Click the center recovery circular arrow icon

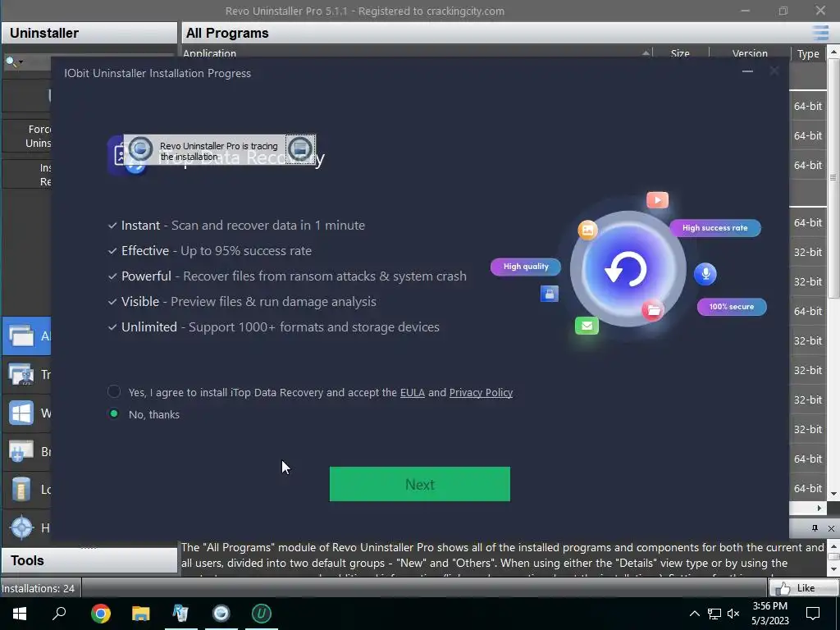pyautogui.click(x=627, y=269)
